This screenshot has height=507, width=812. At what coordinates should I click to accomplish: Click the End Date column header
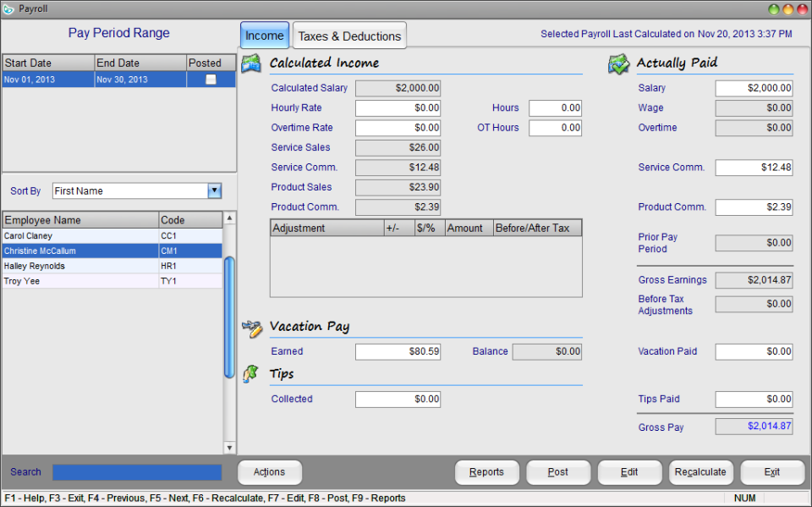(141, 63)
